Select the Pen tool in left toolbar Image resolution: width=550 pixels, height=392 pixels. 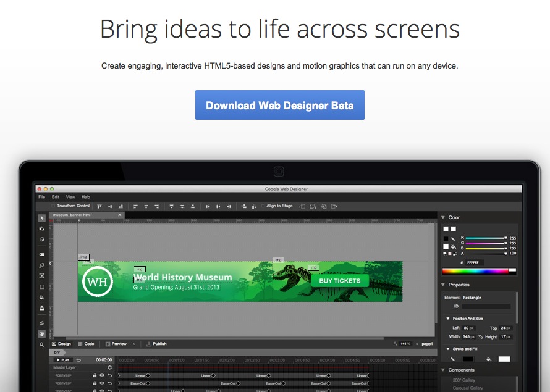click(x=42, y=265)
